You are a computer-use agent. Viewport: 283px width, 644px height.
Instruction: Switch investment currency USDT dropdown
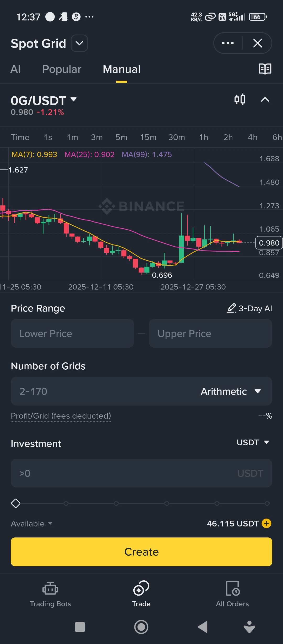tap(253, 442)
